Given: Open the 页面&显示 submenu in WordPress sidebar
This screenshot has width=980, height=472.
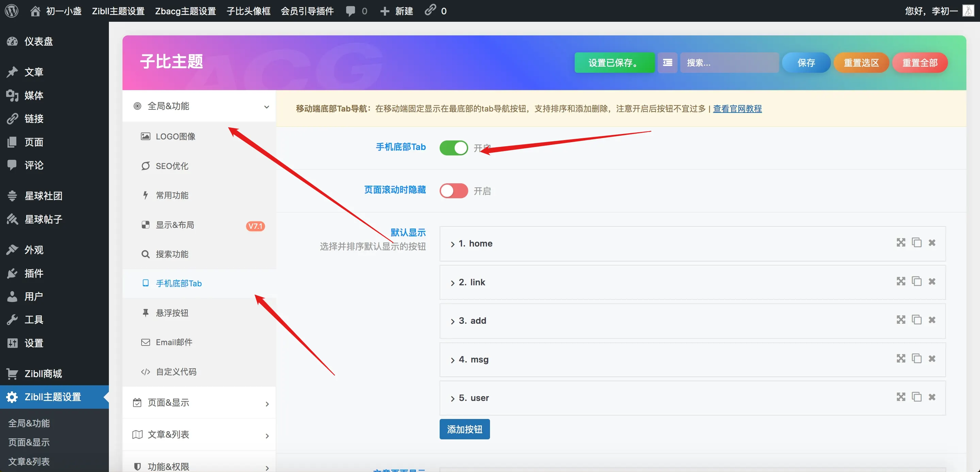Looking at the screenshot, I should tap(29, 442).
